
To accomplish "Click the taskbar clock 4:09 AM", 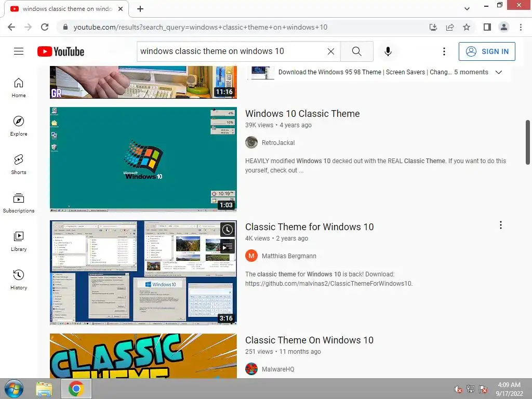I will pos(509,389).
